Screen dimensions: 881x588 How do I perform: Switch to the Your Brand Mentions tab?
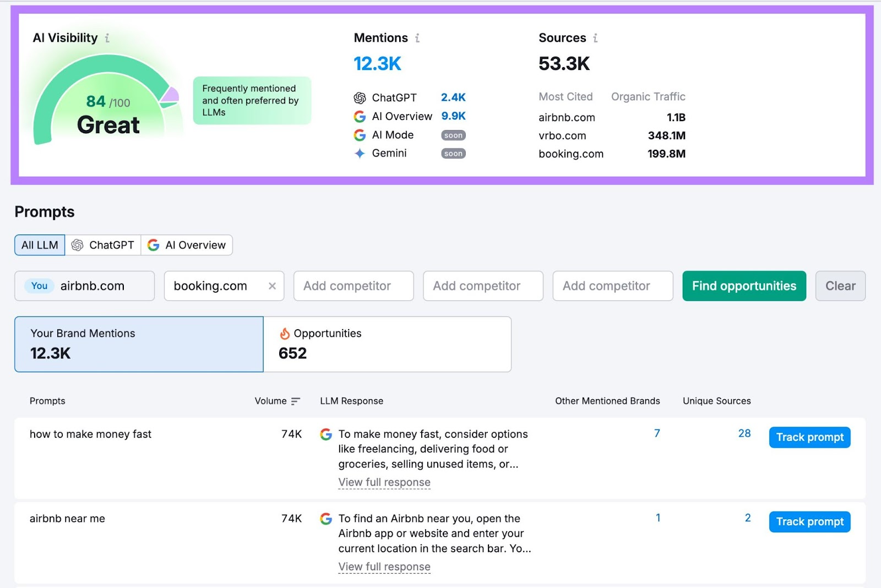tap(138, 344)
